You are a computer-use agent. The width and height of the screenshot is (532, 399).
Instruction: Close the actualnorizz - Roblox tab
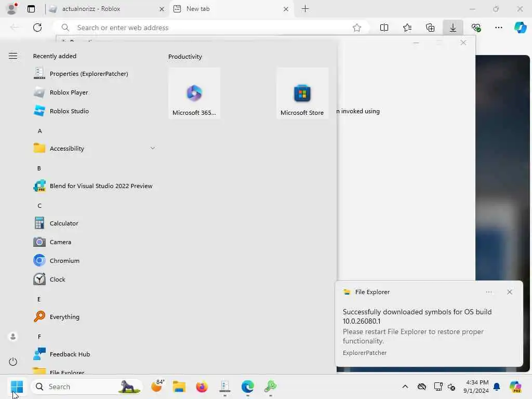pyautogui.click(x=162, y=9)
